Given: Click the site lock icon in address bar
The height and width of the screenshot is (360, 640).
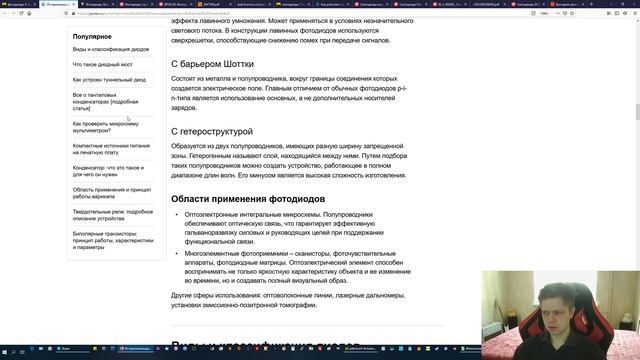Looking at the screenshot, I should point(73,13).
